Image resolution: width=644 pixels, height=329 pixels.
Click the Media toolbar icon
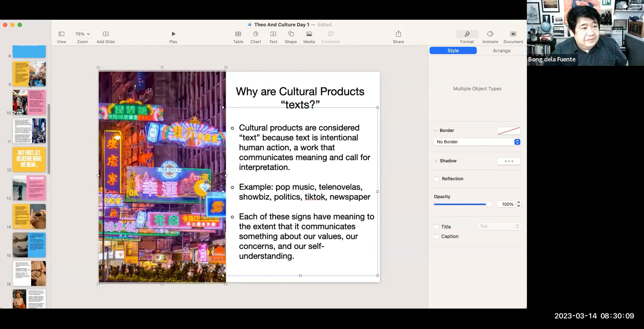point(309,34)
